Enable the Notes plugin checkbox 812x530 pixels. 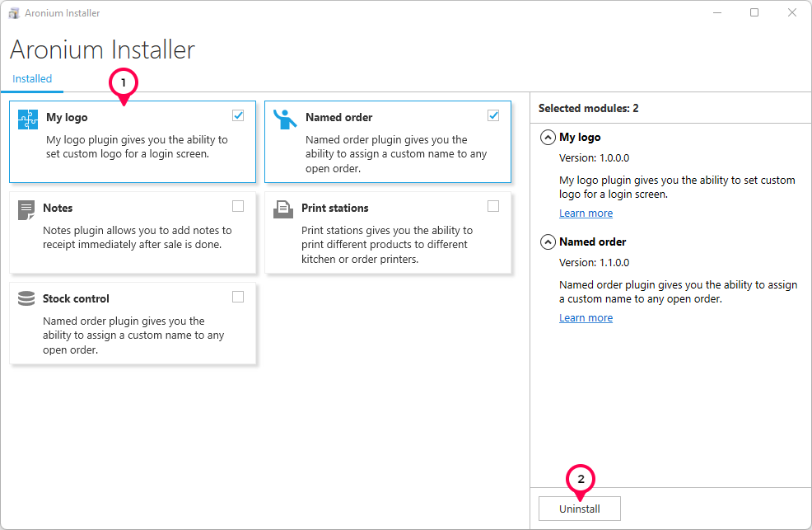tap(238, 206)
